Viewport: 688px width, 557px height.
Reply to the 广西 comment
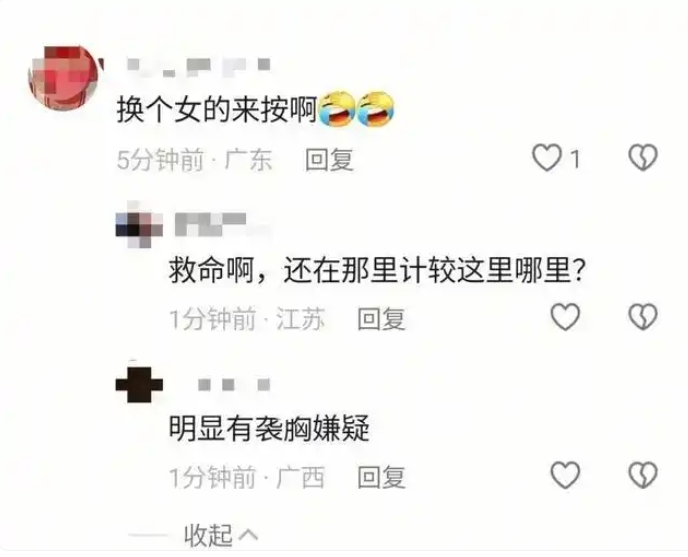point(381,477)
